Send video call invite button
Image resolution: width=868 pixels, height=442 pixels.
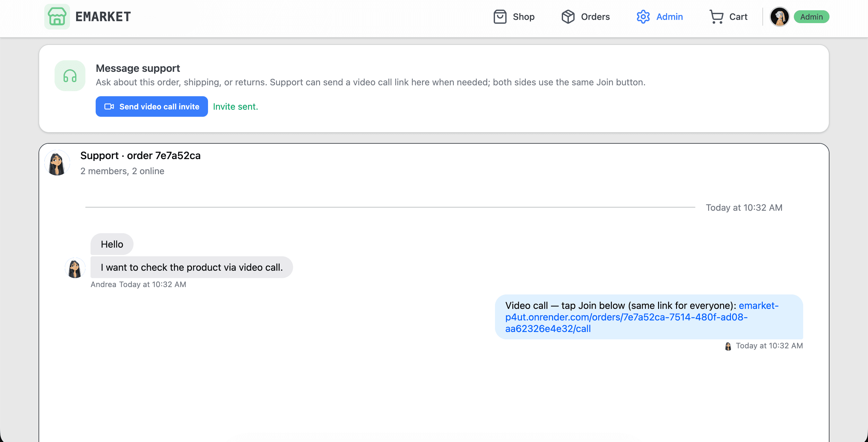click(x=152, y=106)
